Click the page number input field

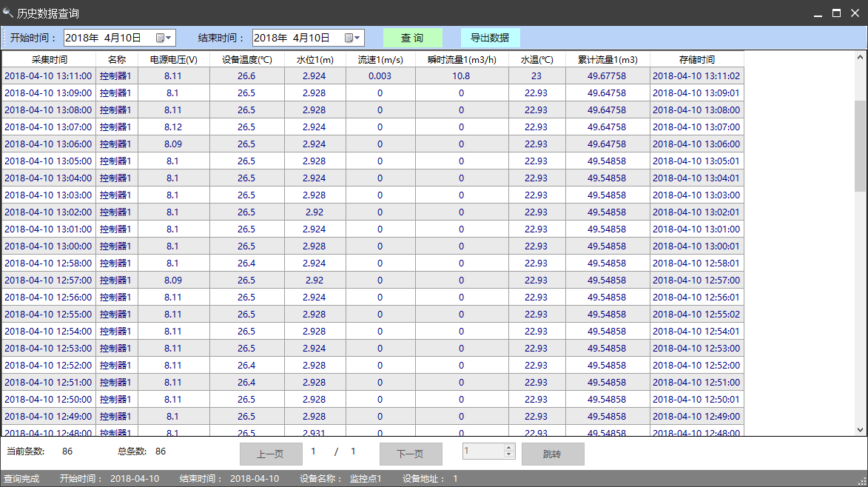click(x=482, y=451)
